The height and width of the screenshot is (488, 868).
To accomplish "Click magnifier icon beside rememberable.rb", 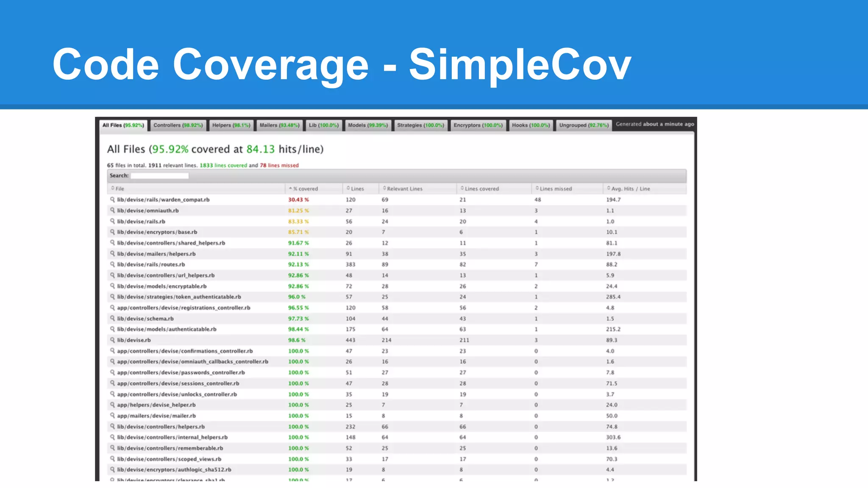I will (x=112, y=448).
